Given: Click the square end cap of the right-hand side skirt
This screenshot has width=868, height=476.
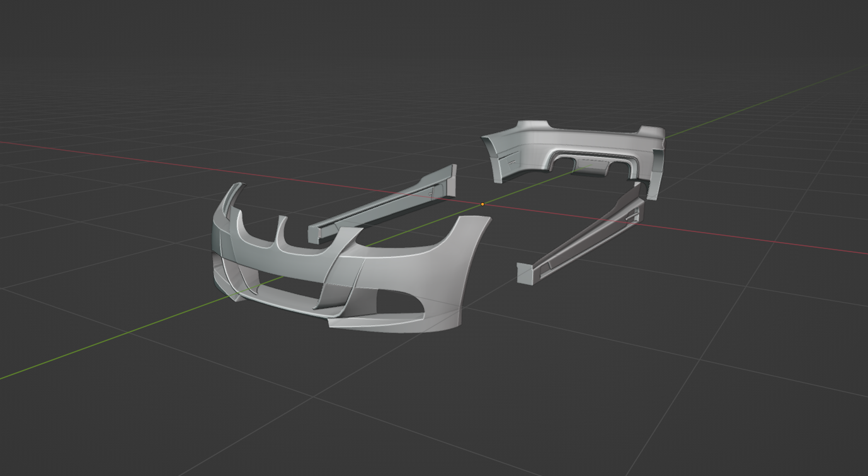Looking at the screenshot, I should coord(525,274).
